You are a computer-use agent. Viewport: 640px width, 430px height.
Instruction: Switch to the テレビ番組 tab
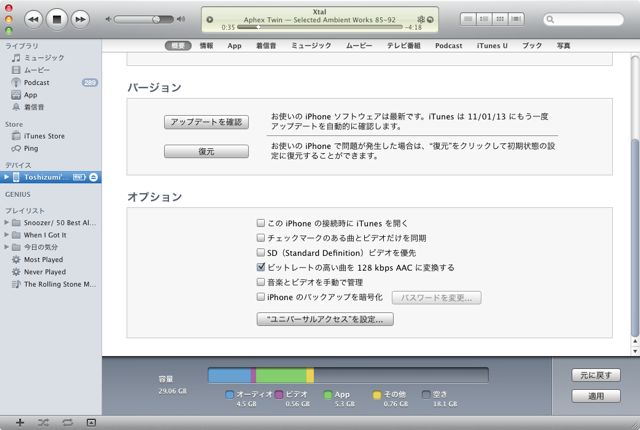404,46
